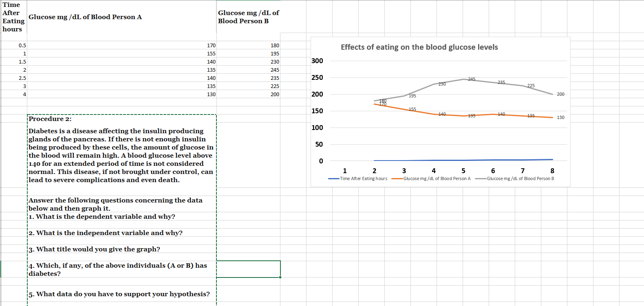
Task: Click the time cell with value 0.5
Action: [x=13, y=45]
